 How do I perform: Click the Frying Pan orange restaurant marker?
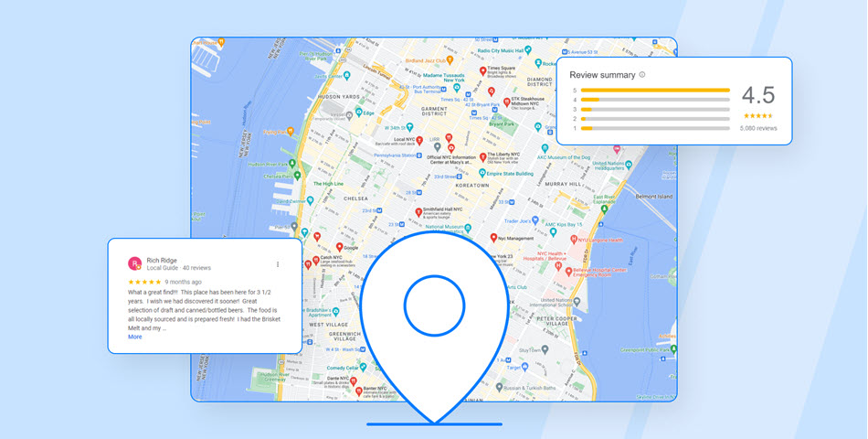pos(290,132)
